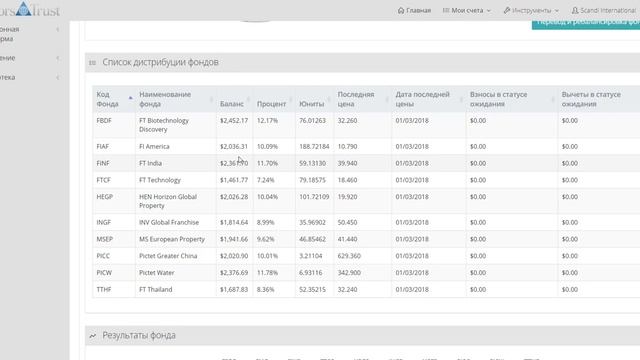
Task: Click MS European Property fund name
Action: click(172, 239)
